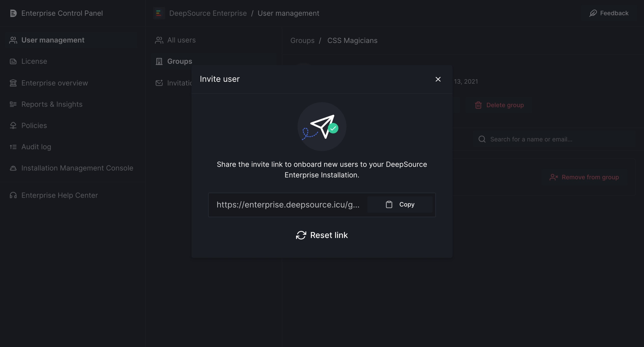This screenshot has width=644, height=347.
Task: Dismiss the Invite user dialog
Action: point(438,79)
